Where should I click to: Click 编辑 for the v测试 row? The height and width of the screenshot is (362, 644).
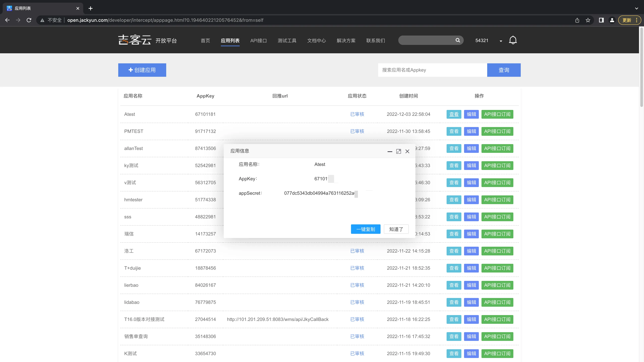click(x=471, y=183)
